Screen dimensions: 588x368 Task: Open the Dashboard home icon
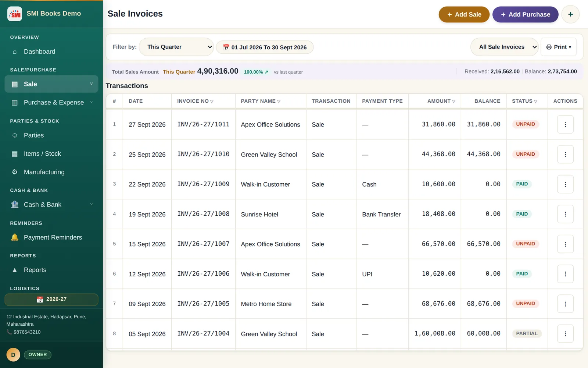pyautogui.click(x=15, y=52)
